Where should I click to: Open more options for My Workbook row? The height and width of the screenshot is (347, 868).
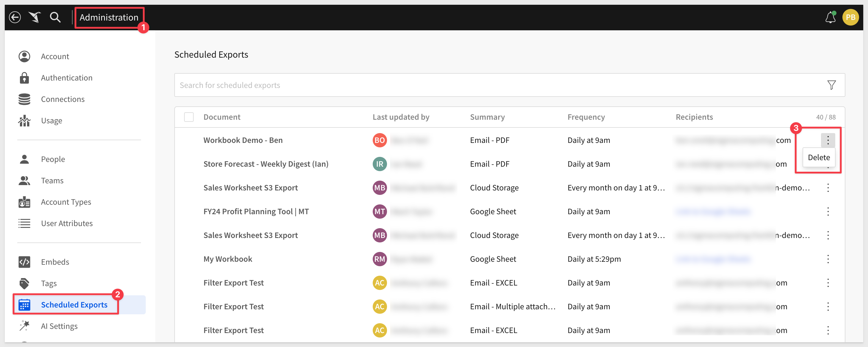(x=828, y=259)
